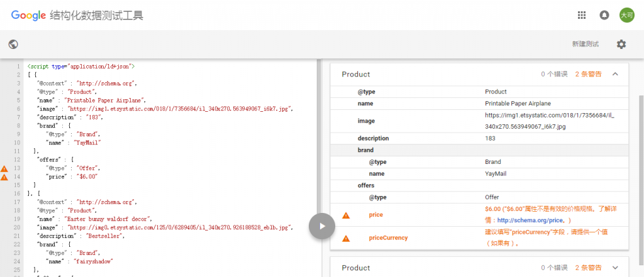Open the Google apps grid

click(582, 15)
